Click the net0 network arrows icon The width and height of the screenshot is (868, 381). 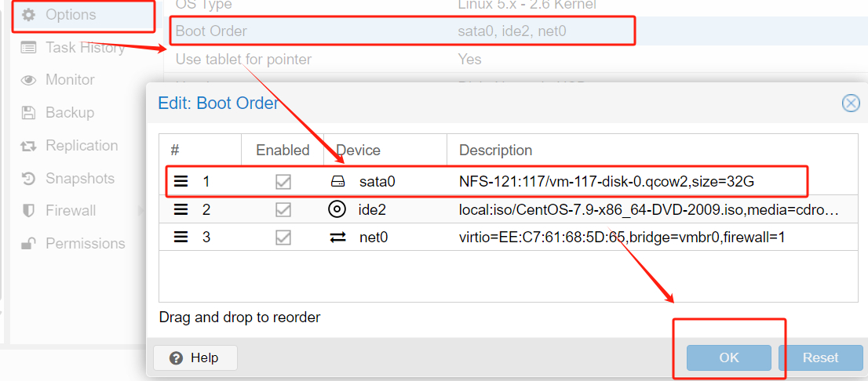[x=337, y=238]
